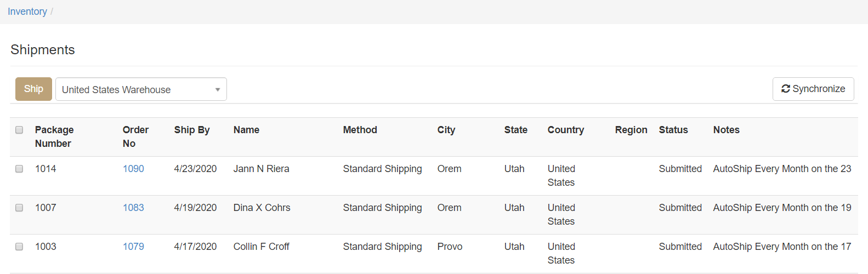Click the Status column header
Screen dimensions: 868x274
673,130
